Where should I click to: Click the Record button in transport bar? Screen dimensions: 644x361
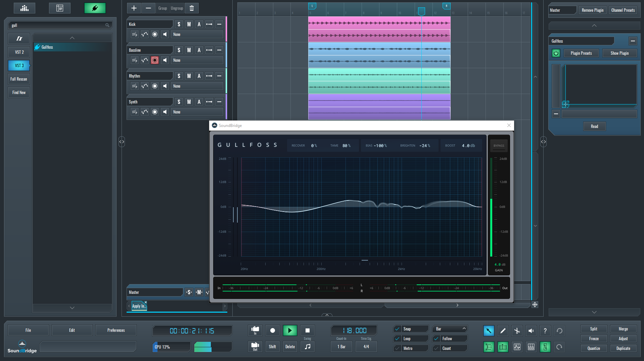click(272, 330)
